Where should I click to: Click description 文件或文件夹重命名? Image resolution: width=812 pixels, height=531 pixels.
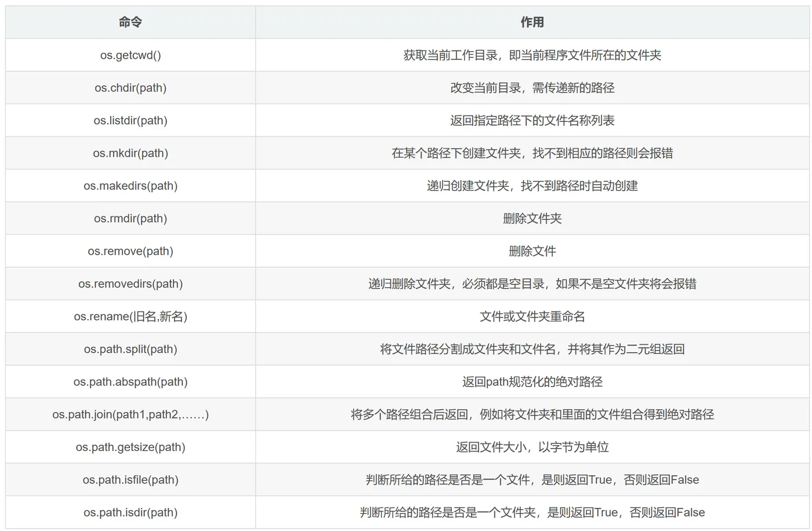532,316
